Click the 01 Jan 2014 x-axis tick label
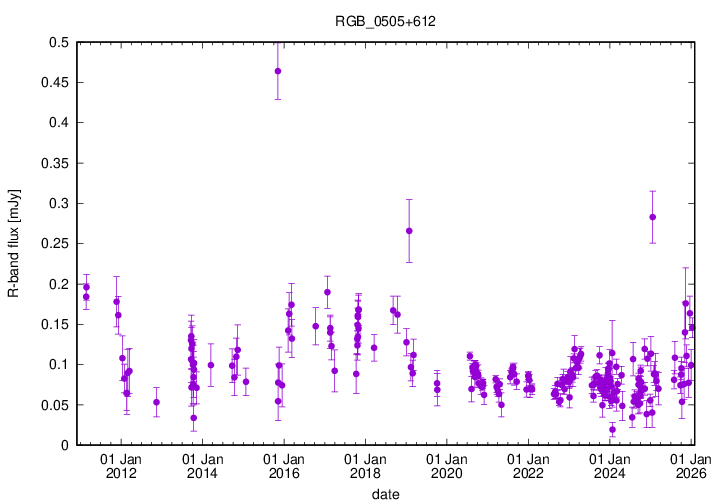Viewport: 720px width, 504px height. 202,466
